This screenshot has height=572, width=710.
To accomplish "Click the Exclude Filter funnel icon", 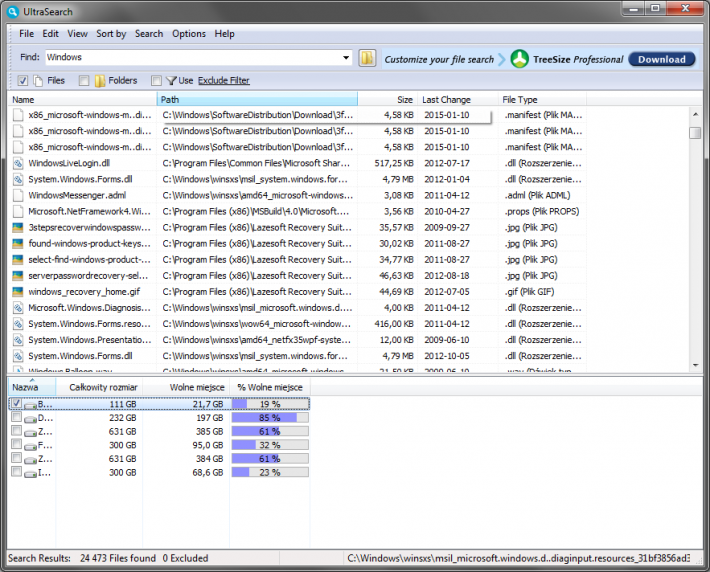I will pyautogui.click(x=171, y=81).
